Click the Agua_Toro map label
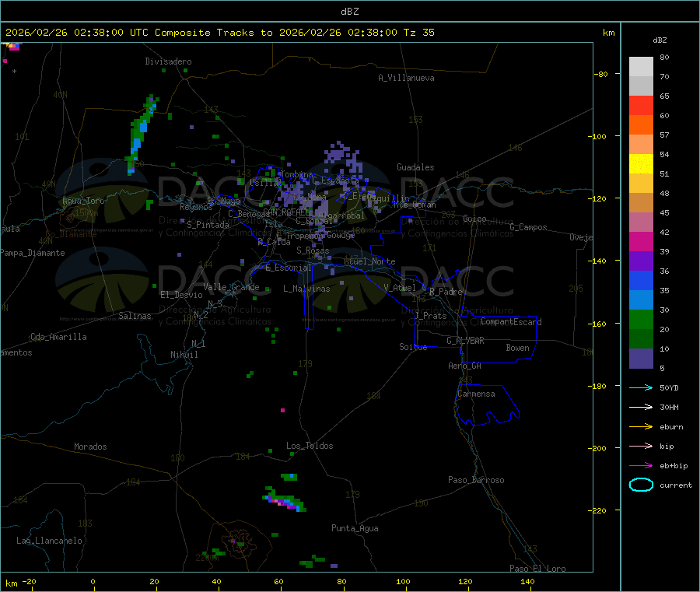Screen dimensions: 700x592 [83, 201]
